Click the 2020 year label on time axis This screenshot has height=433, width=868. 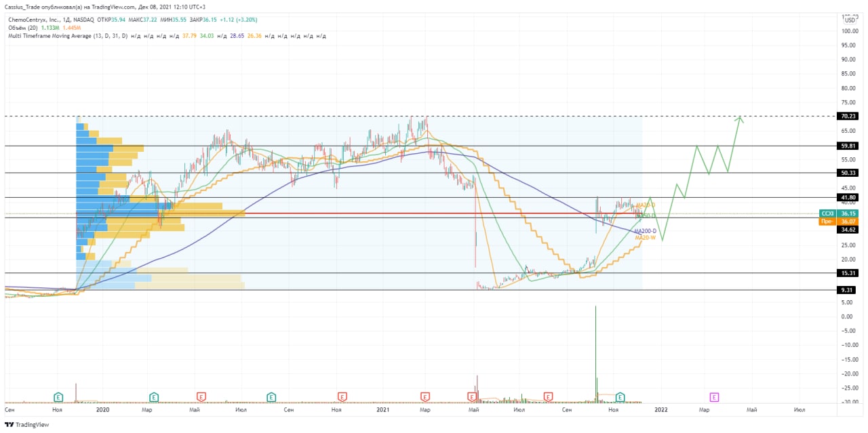[x=103, y=410]
